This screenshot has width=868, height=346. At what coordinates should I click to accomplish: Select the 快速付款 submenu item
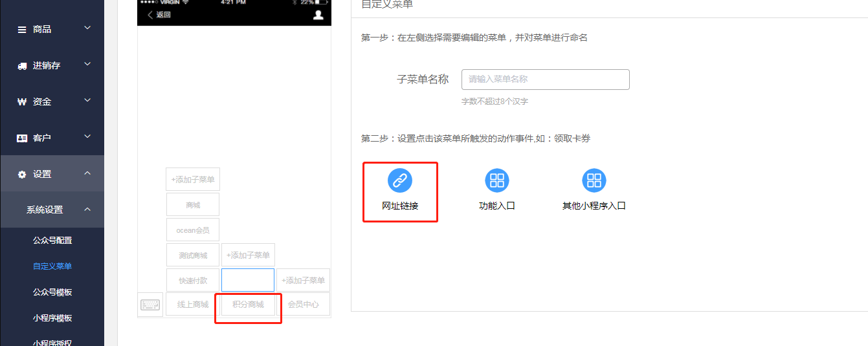tap(193, 280)
